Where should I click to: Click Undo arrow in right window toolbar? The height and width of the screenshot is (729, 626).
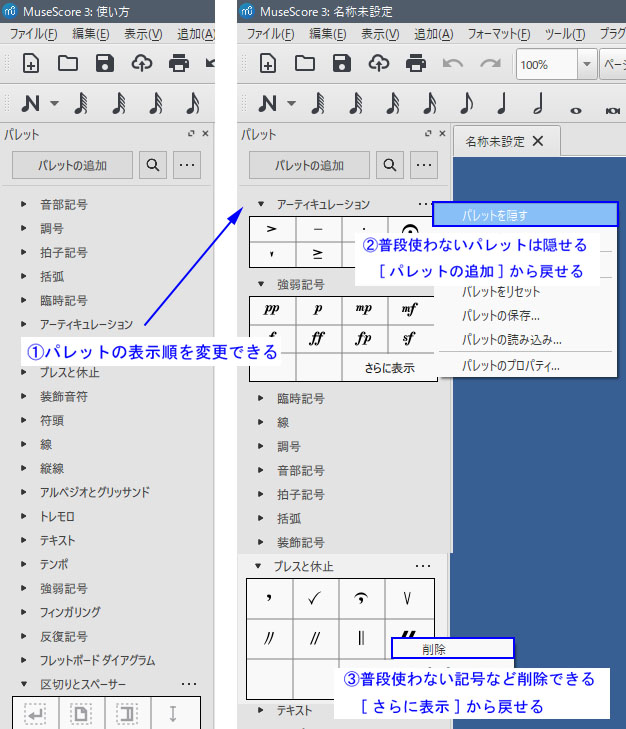point(453,63)
